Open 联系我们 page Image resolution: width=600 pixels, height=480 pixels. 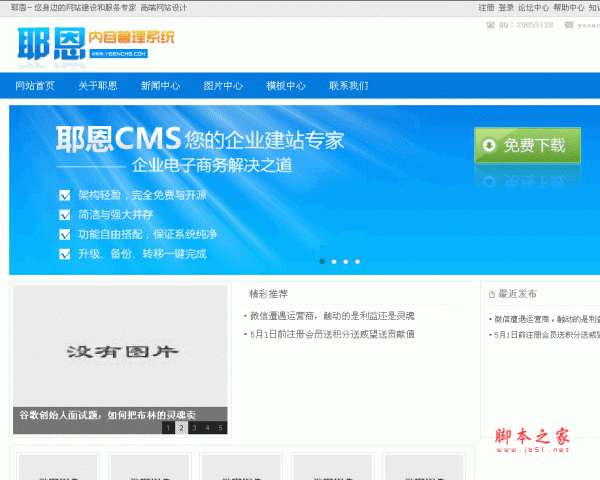click(x=349, y=86)
